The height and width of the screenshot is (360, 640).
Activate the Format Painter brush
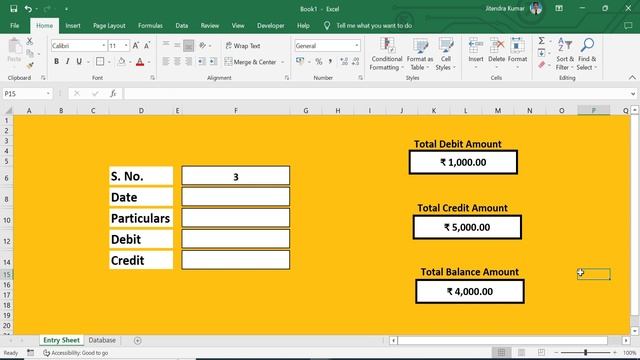pos(29,65)
